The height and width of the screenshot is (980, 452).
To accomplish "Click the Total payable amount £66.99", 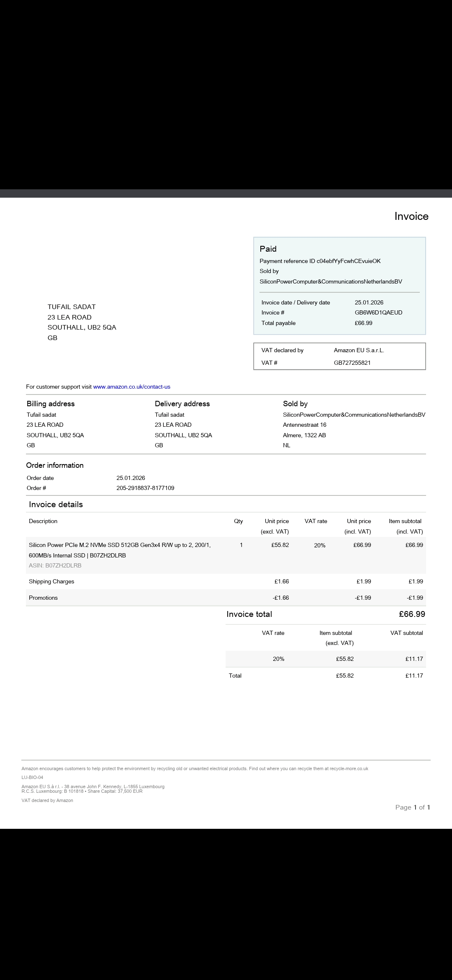I will tap(363, 323).
